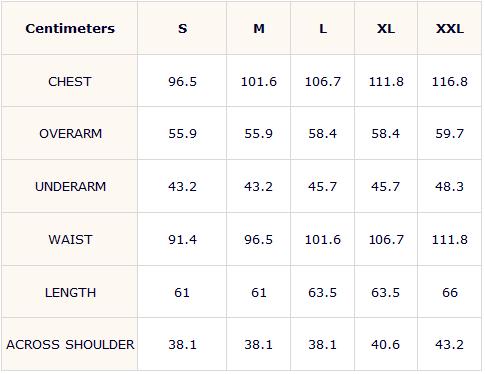Click the L size column header

pos(323,29)
